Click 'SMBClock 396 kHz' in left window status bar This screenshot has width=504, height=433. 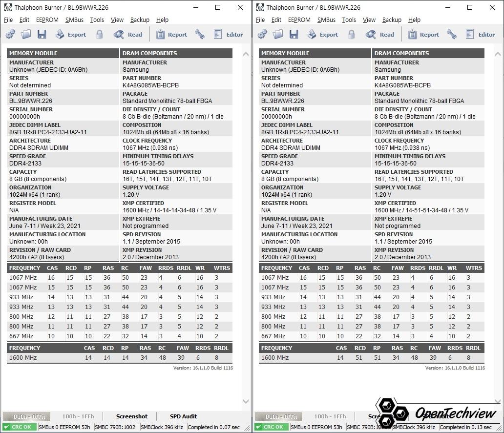coord(162,427)
